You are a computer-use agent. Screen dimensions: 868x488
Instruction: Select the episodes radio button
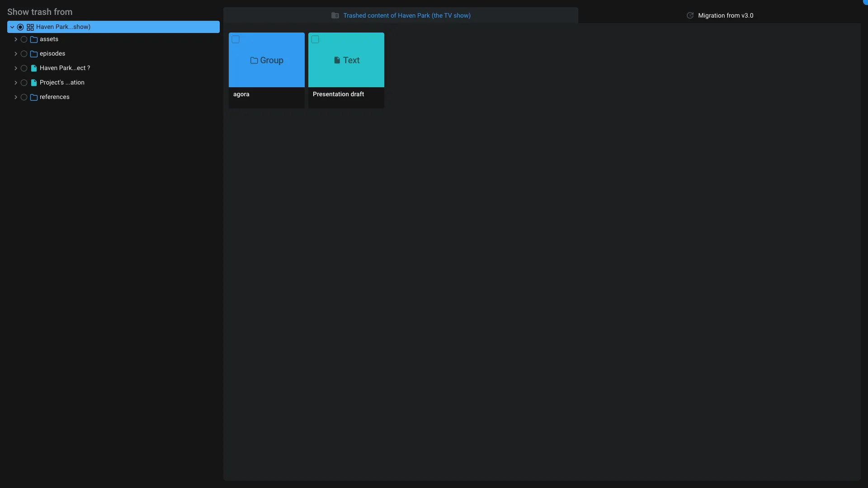[24, 54]
